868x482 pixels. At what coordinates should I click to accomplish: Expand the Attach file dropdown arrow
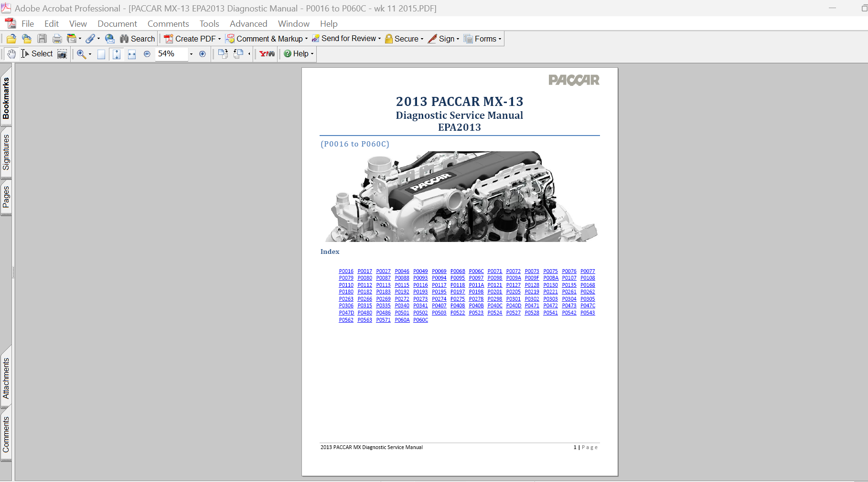pyautogui.click(x=98, y=39)
